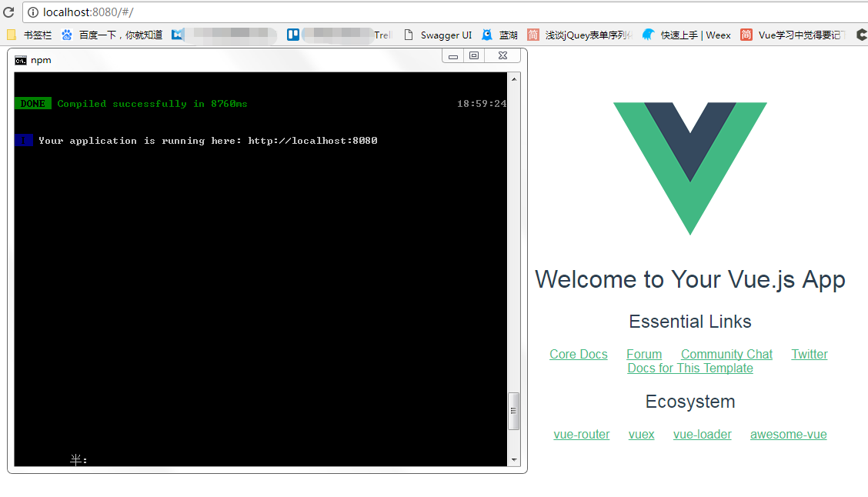Open the Core Docs link
Screen dimensions: 868x497
578,354
